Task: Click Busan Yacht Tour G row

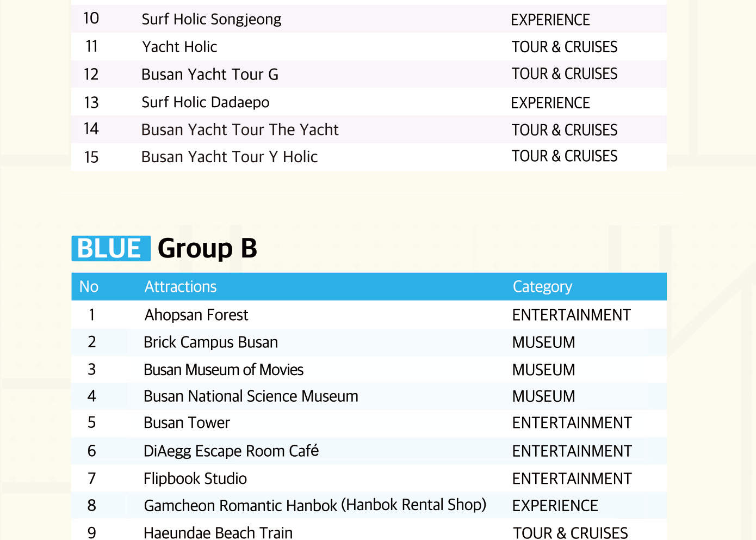Action: 369,74
